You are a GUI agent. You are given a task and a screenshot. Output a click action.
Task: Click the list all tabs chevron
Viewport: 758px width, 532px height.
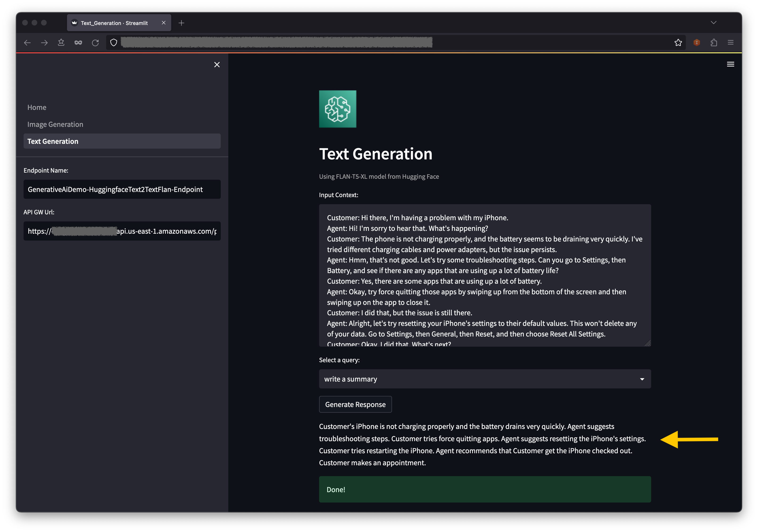713,22
